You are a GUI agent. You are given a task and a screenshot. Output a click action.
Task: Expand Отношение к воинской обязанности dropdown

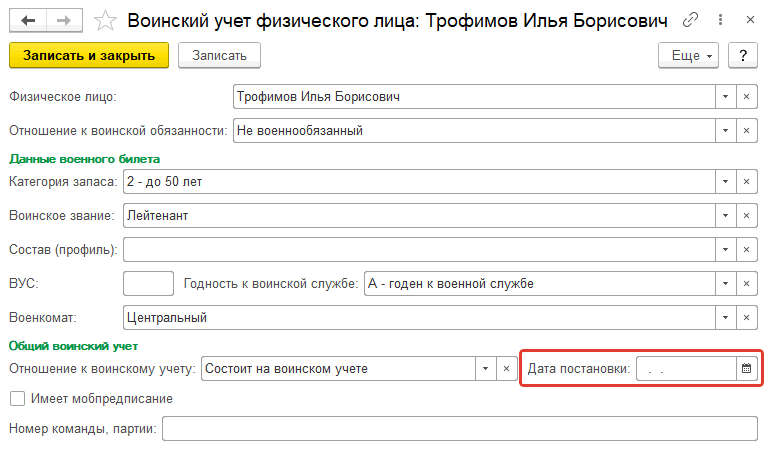coord(725,131)
